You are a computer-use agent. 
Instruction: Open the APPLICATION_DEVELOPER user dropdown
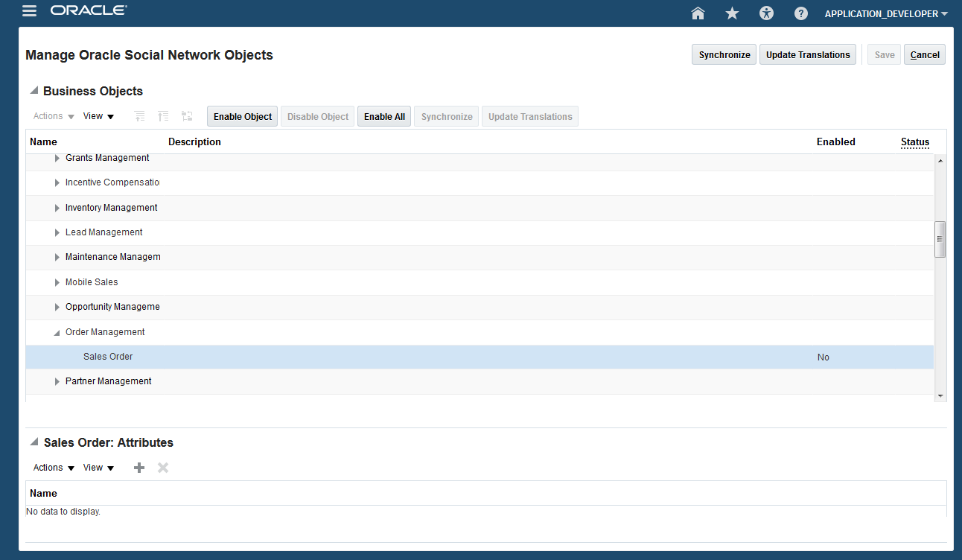point(886,13)
